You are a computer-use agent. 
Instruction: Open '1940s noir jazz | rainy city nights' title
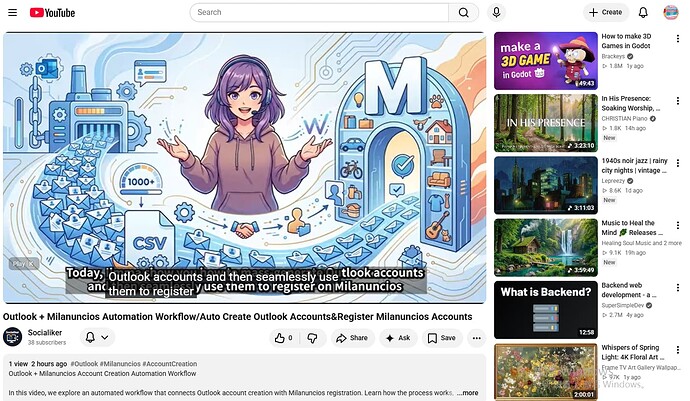(634, 166)
